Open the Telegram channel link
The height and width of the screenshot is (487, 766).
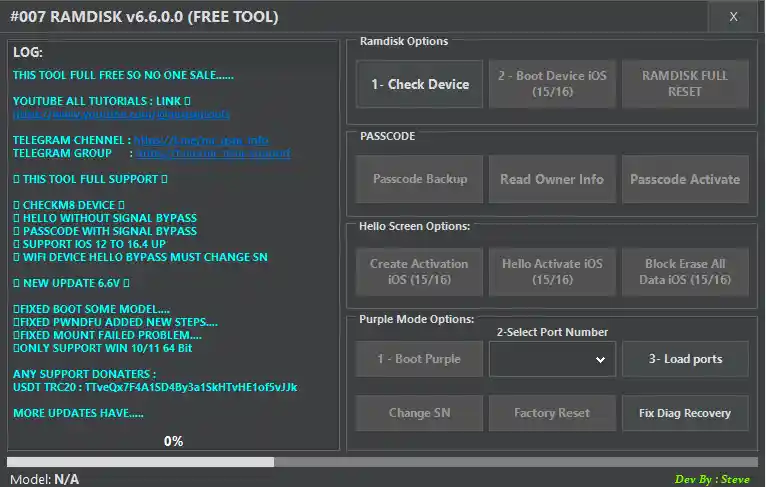(x=201, y=140)
